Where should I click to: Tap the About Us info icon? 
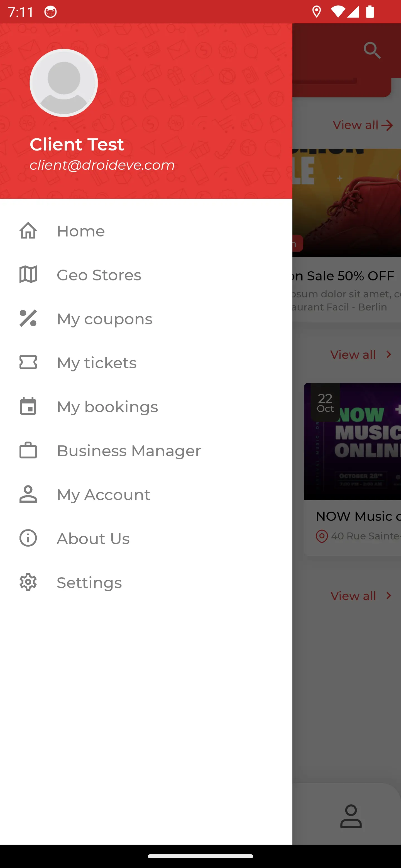pyautogui.click(x=28, y=538)
